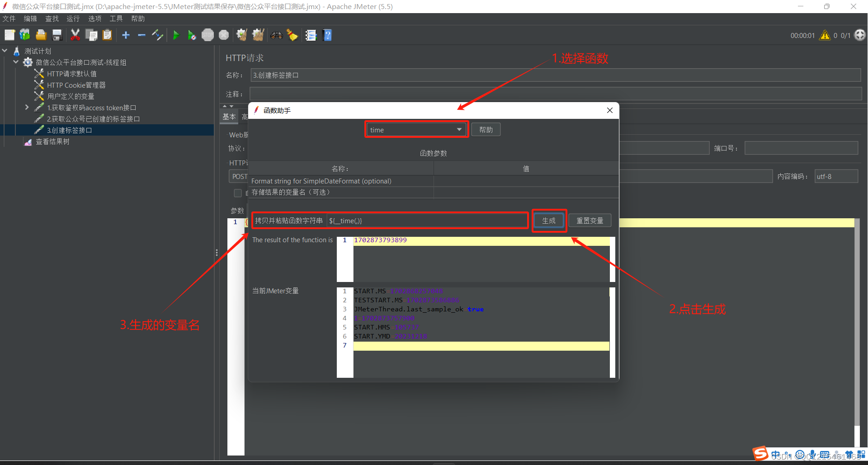Click the Shutdown test icon

pyautogui.click(x=224, y=35)
